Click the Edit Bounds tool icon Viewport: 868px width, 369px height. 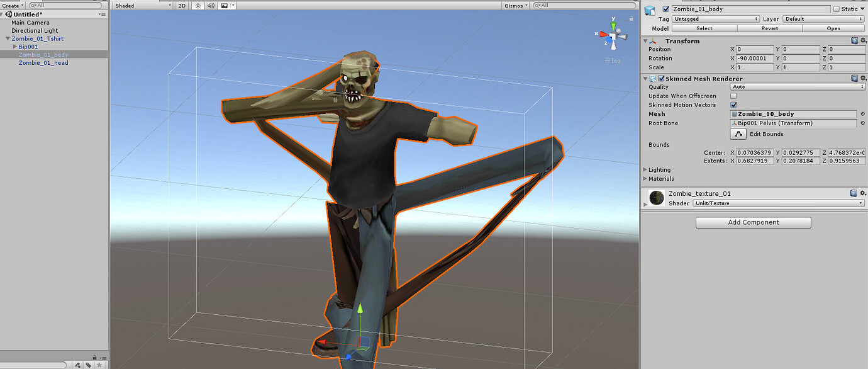[x=737, y=133]
